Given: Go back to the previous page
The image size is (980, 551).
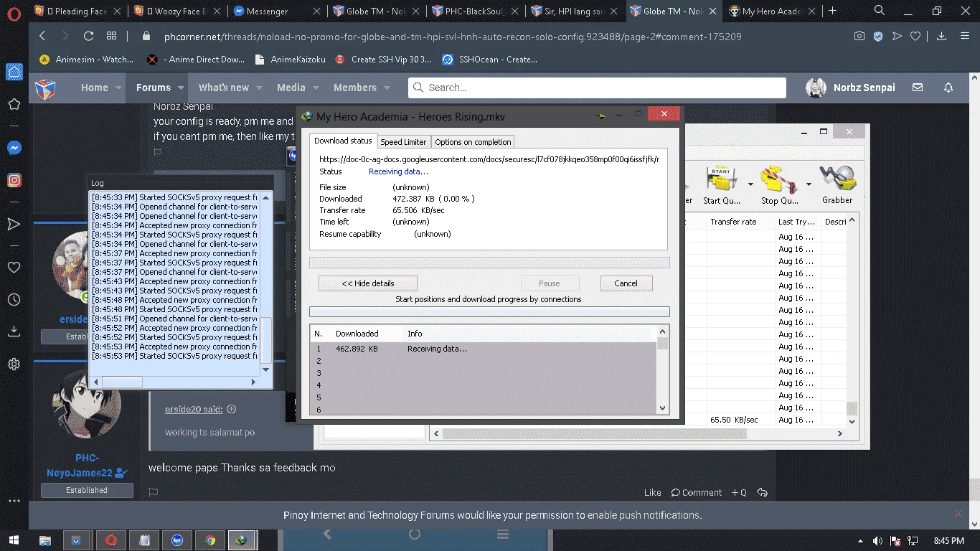Looking at the screenshot, I should tap(42, 36).
